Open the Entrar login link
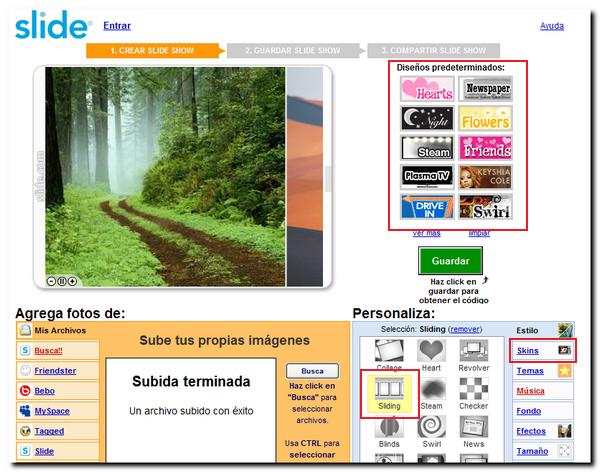The image size is (600, 472). pyautogui.click(x=117, y=26)
